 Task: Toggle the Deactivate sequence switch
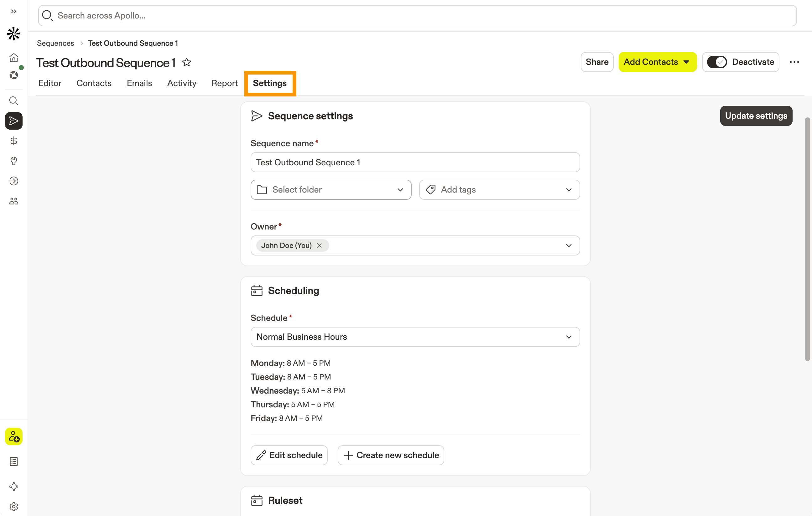tap(716, 62)
